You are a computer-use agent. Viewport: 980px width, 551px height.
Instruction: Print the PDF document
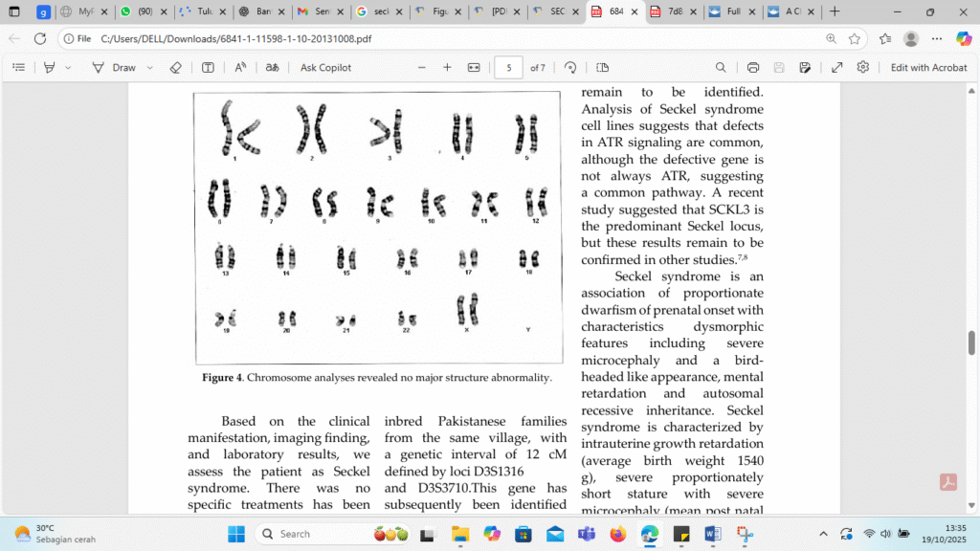pyautogui.click(x=753, y=68)
